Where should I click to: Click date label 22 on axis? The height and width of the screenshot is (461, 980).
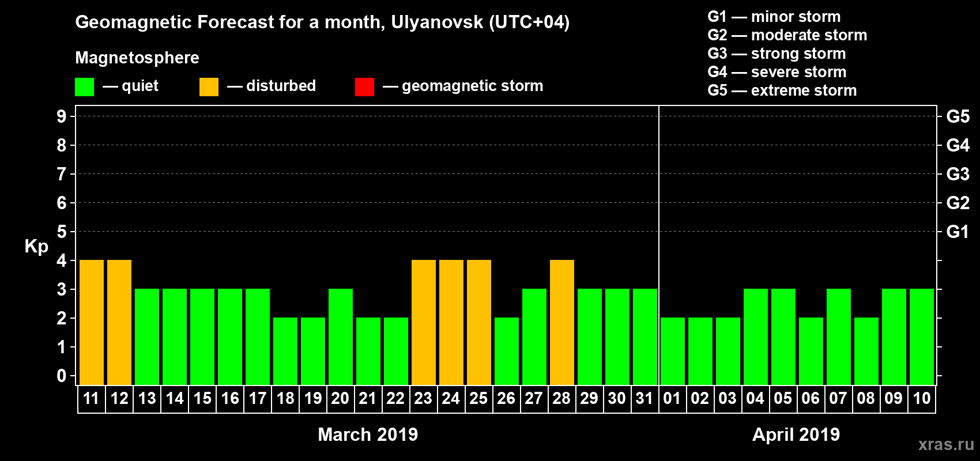coord(395,398)
